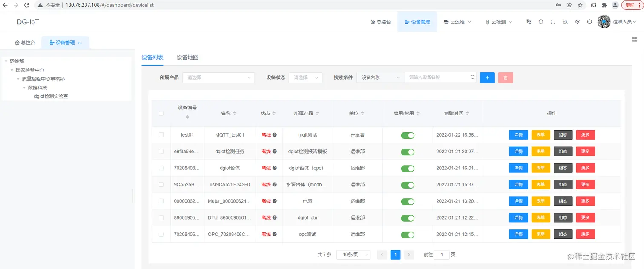
Task: Disable the switch for dgiot检测任务
Action: 408,152
